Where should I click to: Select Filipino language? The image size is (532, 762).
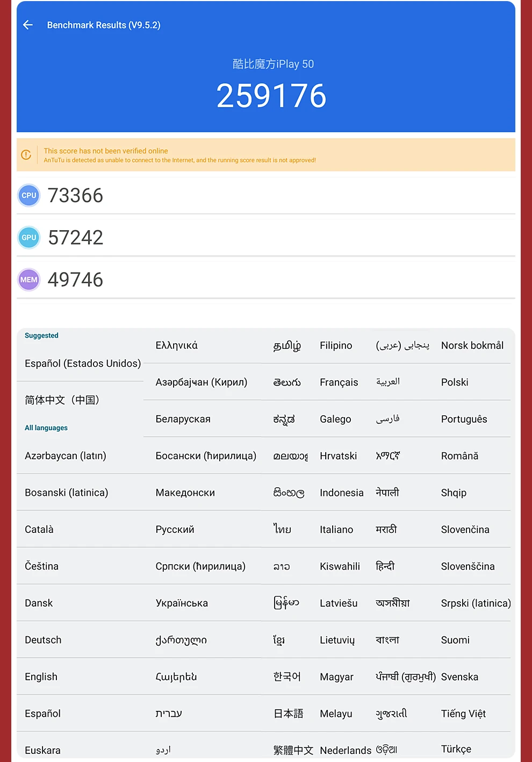(336, 346)
